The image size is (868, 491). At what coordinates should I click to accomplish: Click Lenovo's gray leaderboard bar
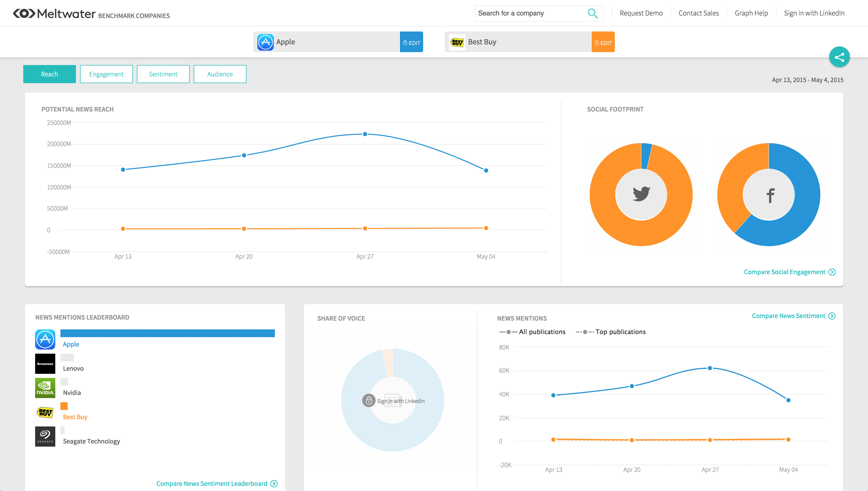click(67, 358)
